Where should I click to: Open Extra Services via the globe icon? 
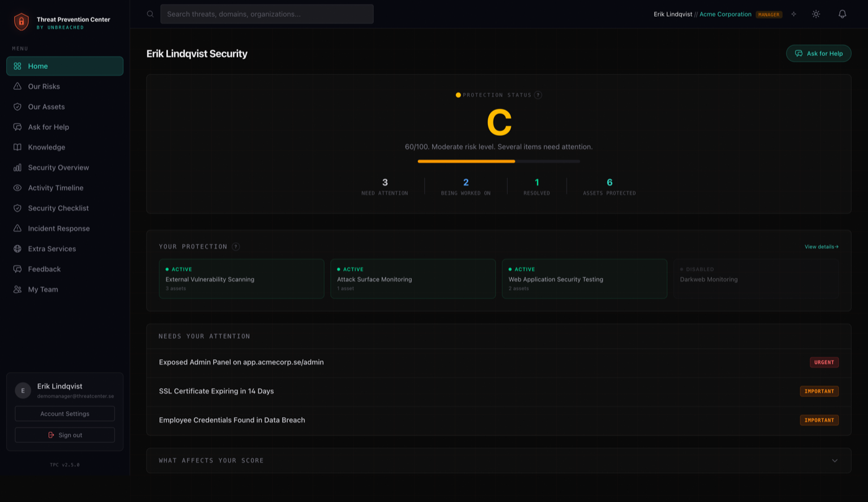[17, 248]
